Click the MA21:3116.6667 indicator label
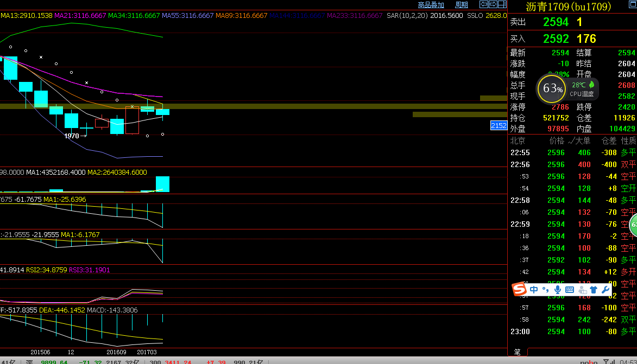This screenshot has width=637, height=364. [80, 15]
